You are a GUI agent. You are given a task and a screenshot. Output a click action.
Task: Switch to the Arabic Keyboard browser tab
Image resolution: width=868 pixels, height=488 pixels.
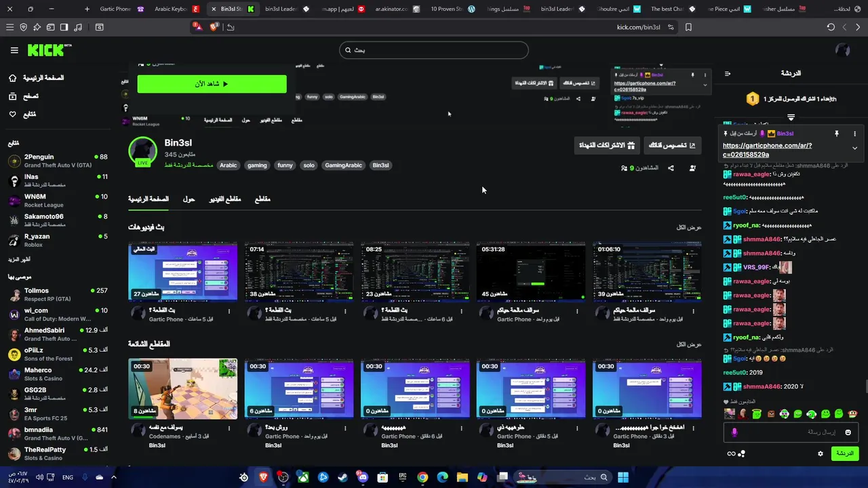tap(176, 9)
